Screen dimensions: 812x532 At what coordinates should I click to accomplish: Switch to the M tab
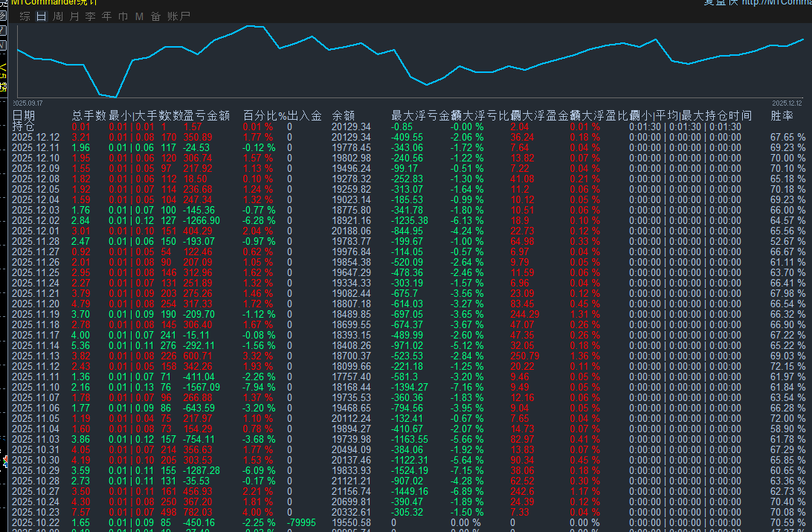139,16
